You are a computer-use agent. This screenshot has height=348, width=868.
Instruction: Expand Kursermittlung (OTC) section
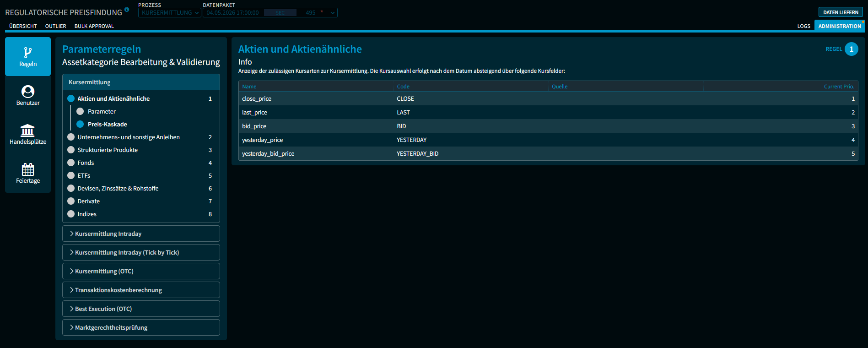pos(141,271)
